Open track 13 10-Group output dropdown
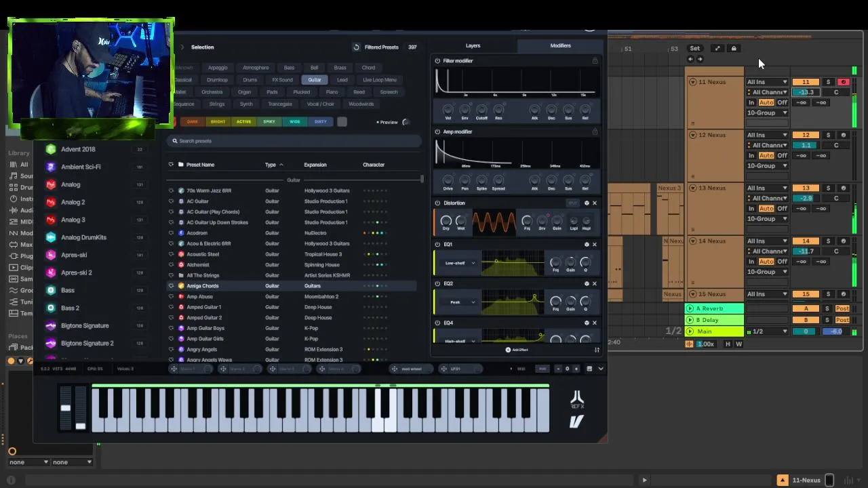The height and width of the screenshot is (488, 868). [767, 219]
